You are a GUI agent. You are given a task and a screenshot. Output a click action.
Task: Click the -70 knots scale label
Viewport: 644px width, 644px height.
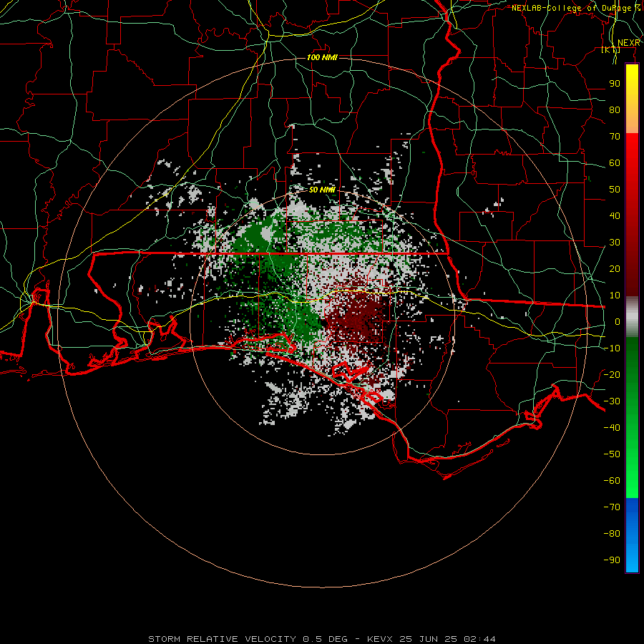(612, 507)
